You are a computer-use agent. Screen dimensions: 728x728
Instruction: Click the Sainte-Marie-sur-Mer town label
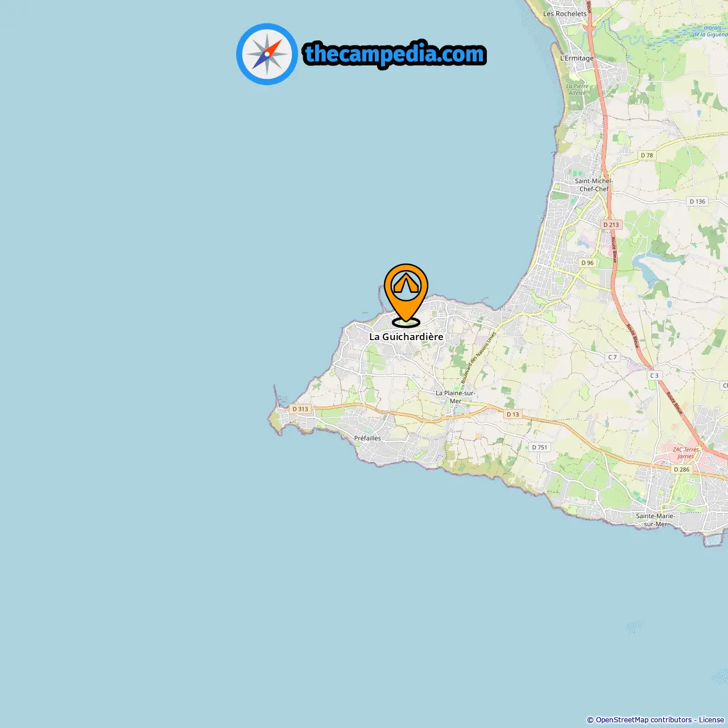656,520
